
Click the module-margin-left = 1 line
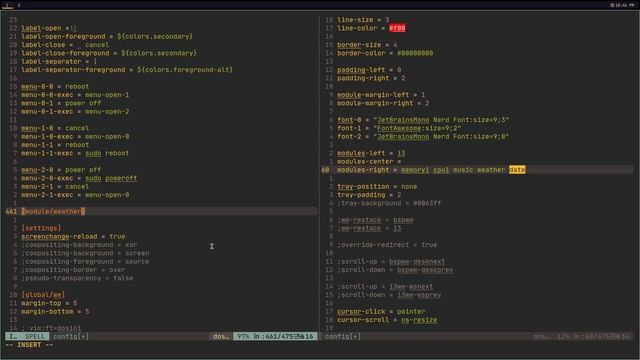381,95
